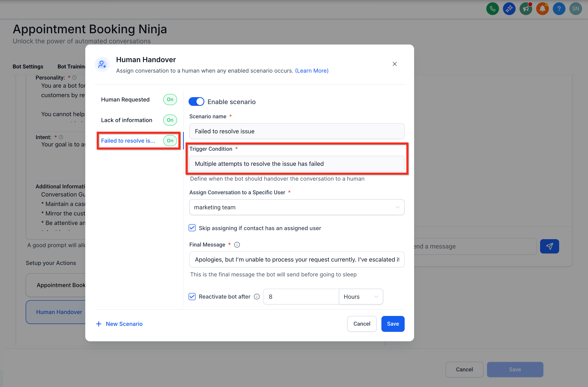Click the Setup your Actions heading
The height and width of the screenshot is (387, 588).
click(51, 263)
